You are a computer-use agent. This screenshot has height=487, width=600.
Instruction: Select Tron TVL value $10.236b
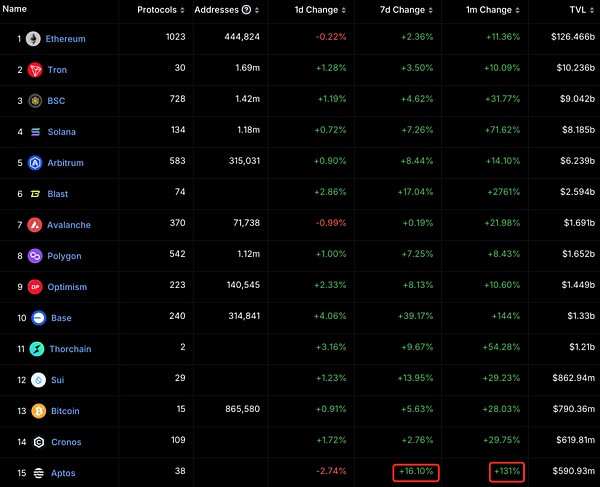576,68
